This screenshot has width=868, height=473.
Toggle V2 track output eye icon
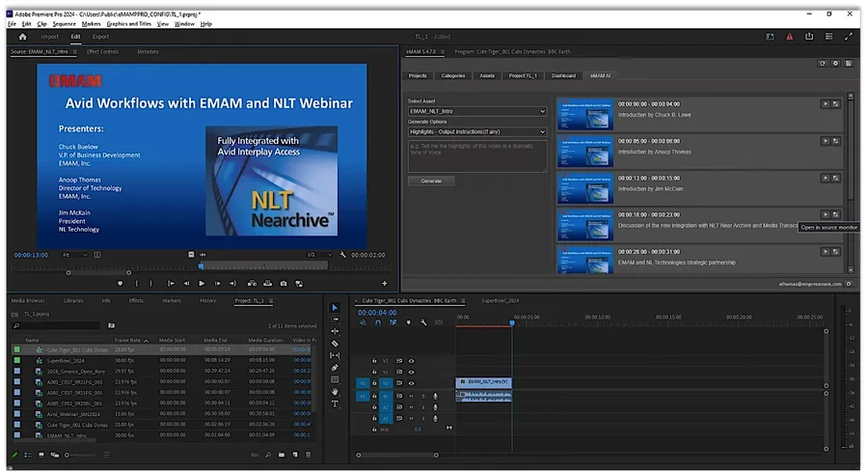(x=411, y=373)
